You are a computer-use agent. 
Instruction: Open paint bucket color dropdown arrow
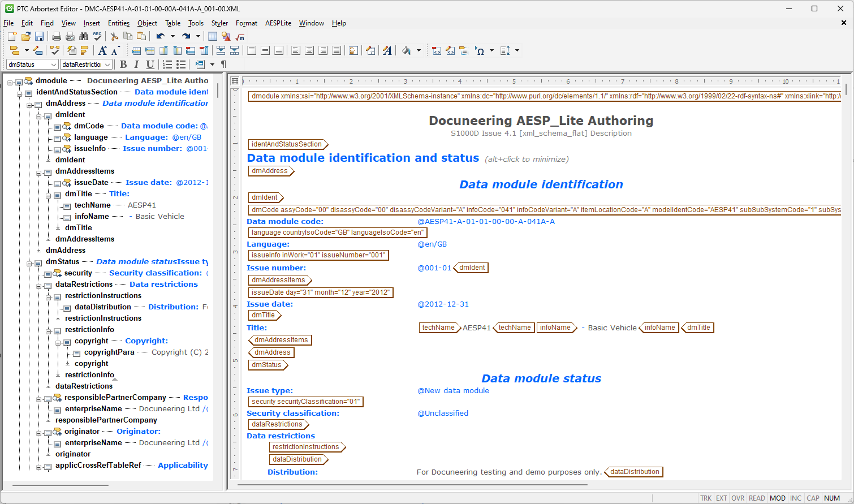(x=419, y=50)
